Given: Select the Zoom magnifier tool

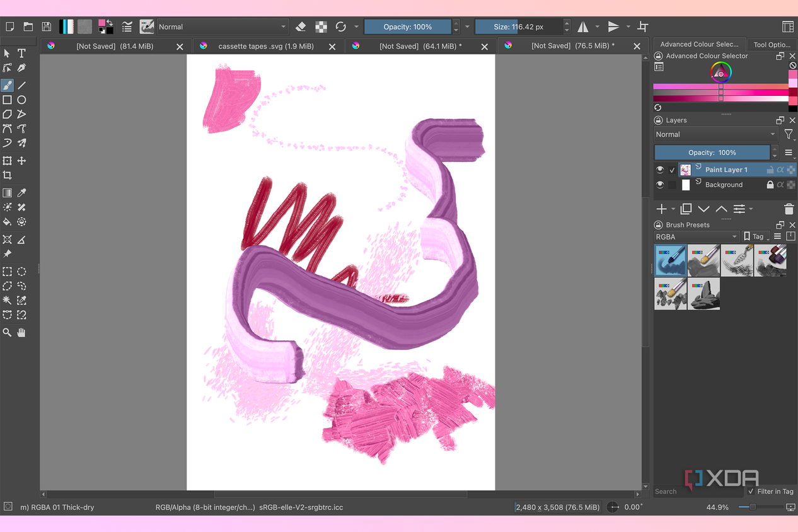Looking at the screenshot, I should [8, 332].
